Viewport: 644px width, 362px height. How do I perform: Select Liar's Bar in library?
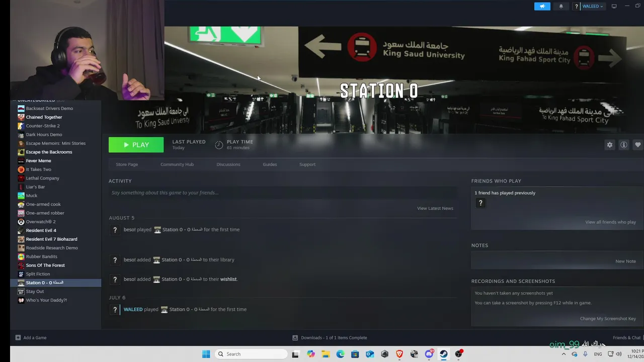click(35, 187)
